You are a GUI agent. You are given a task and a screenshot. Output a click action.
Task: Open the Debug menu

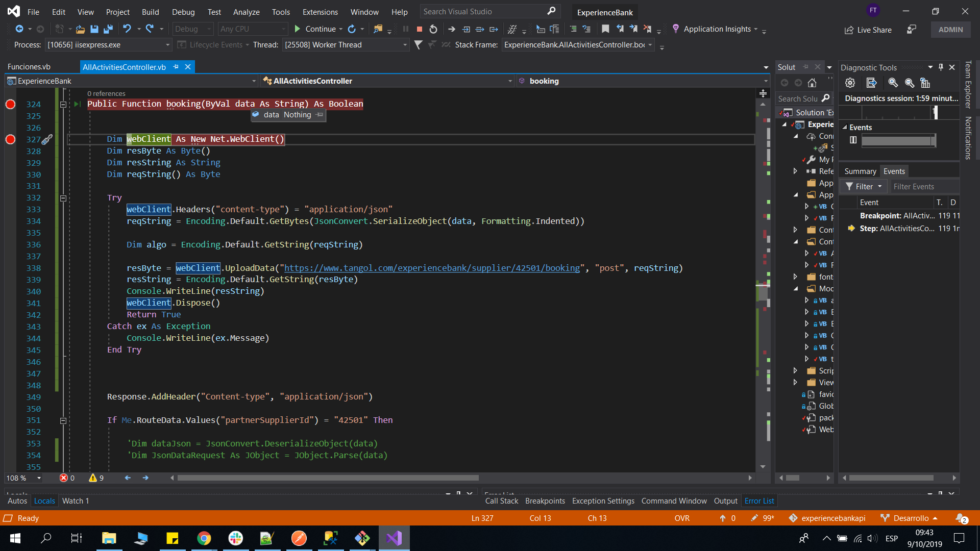click(x=183, y=12)
